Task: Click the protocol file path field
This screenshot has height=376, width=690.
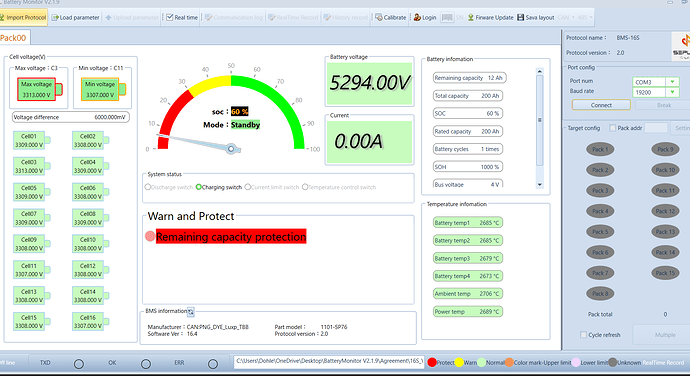Action: (x=329, y=361)
